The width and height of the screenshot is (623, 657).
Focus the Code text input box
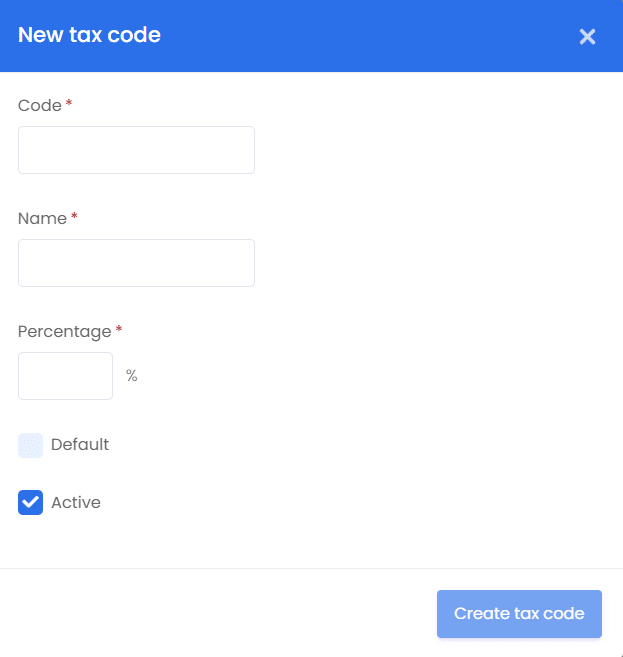(136, 150)
